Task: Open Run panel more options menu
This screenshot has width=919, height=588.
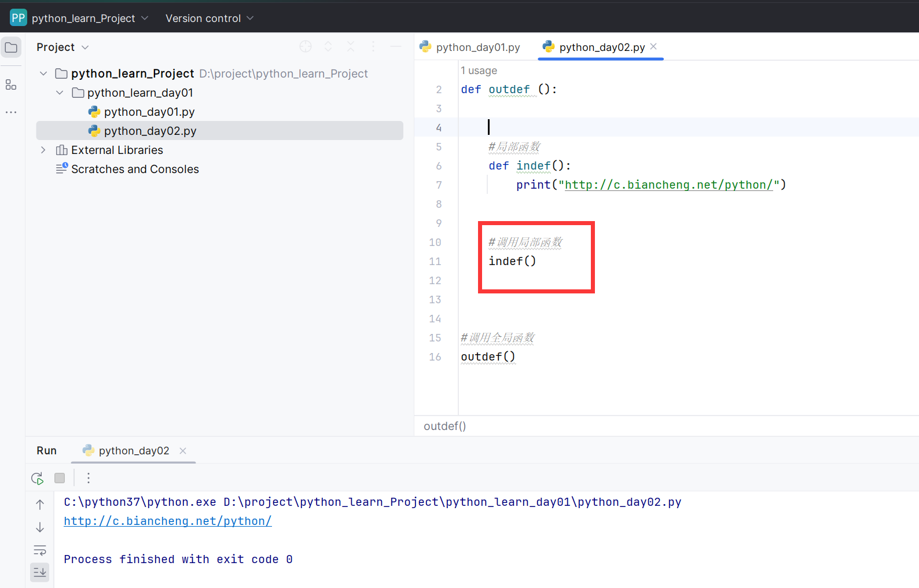Action: pos(89,478)
